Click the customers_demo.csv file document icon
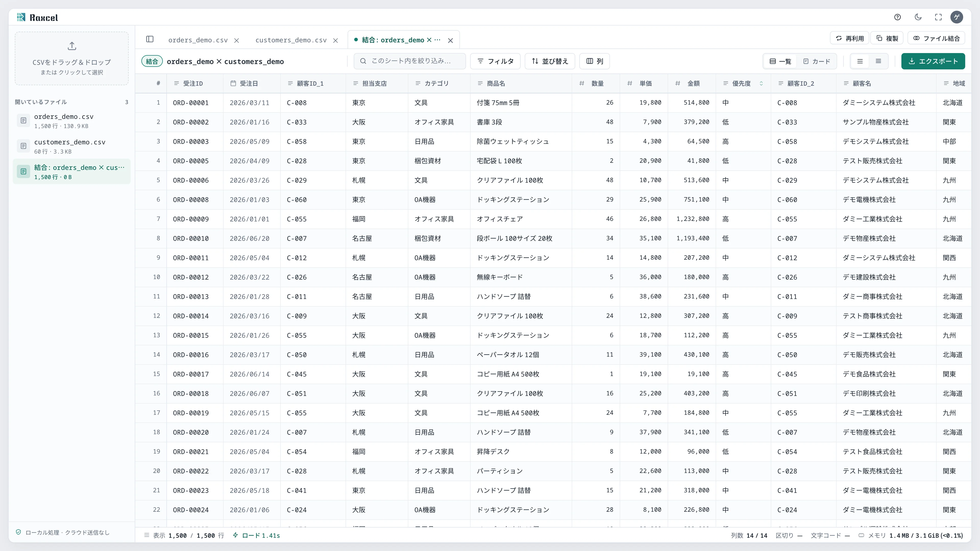 pyautogui.click(x=23, y=146)
